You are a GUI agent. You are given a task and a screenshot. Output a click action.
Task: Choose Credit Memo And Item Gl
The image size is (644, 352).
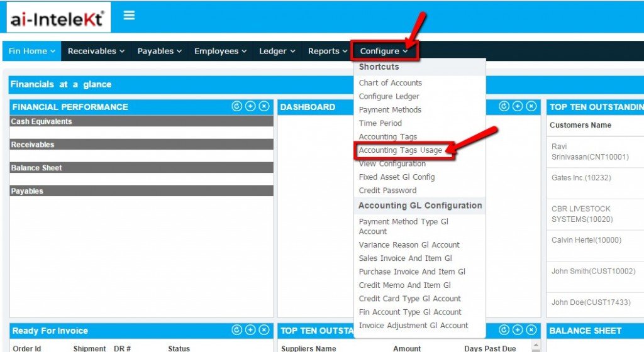404,285
